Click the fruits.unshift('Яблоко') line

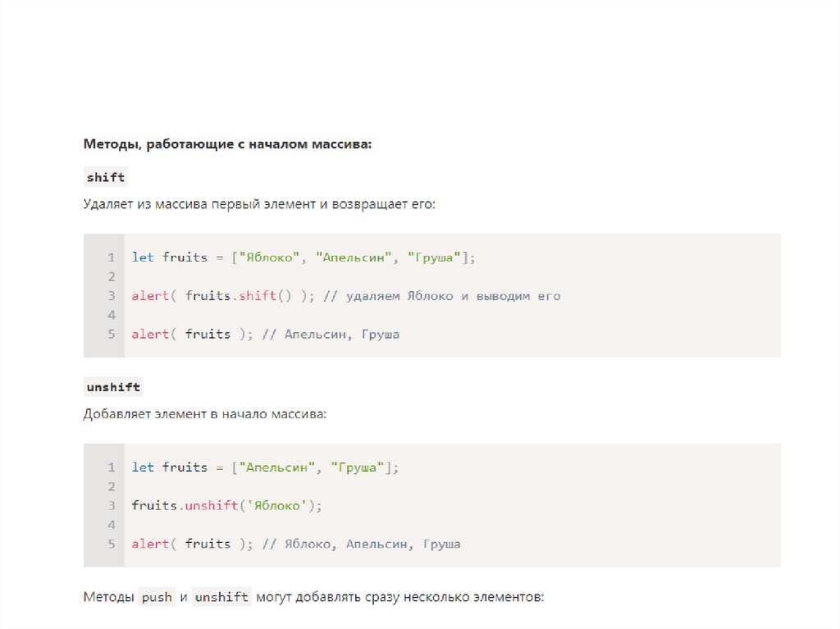[x=227, y=506]
